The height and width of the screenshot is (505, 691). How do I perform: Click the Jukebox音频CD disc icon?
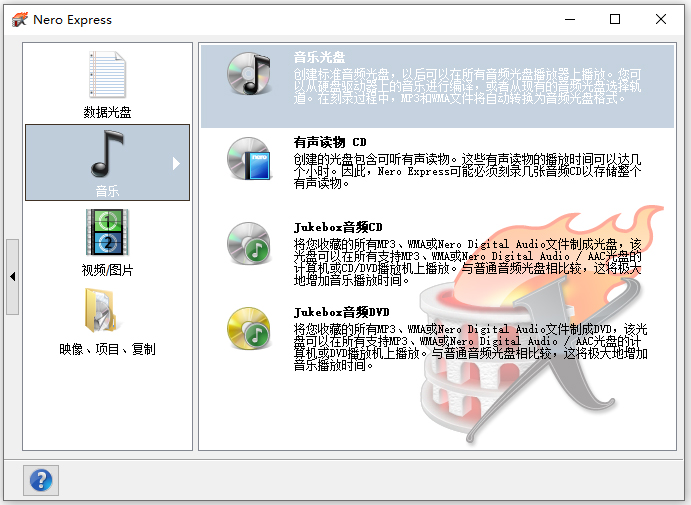tap(249, 244)
